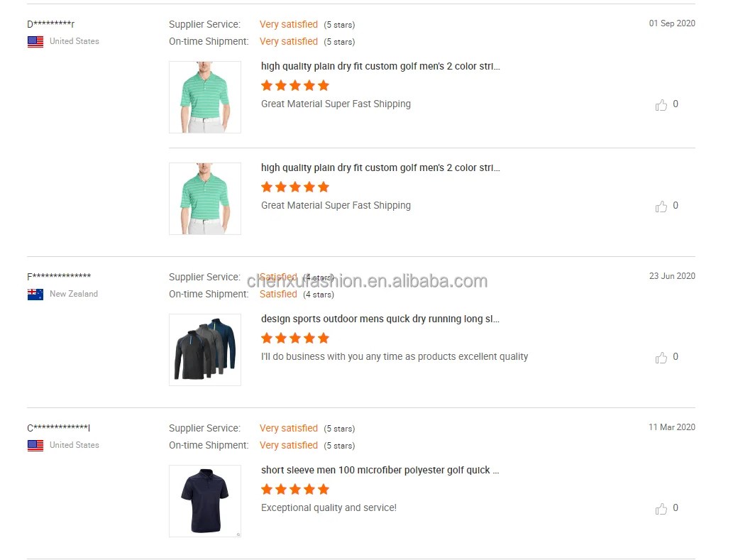Open first 'high quality plain dry fit' product link
This screenshot has height=560, width=733.
(380, 67)
